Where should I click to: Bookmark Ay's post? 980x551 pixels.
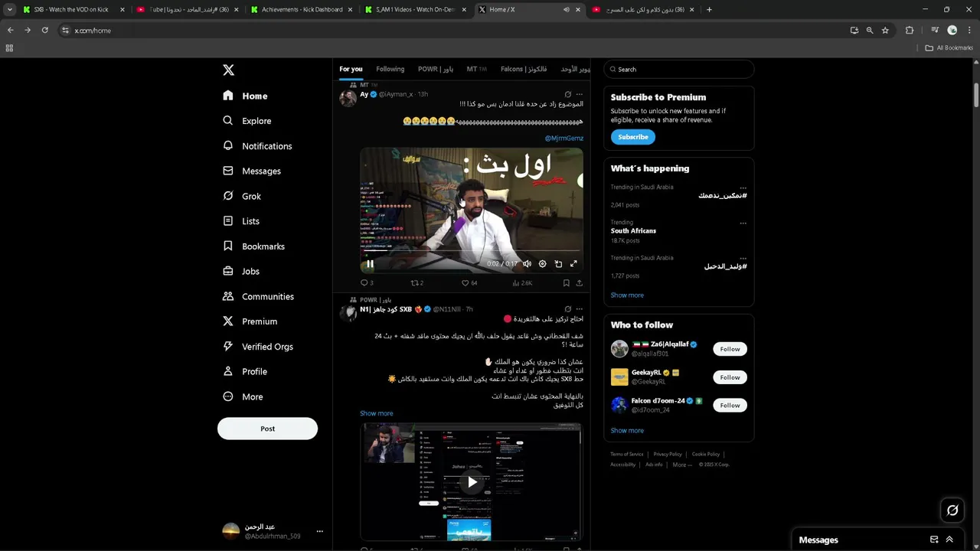[x=567, y=283]
